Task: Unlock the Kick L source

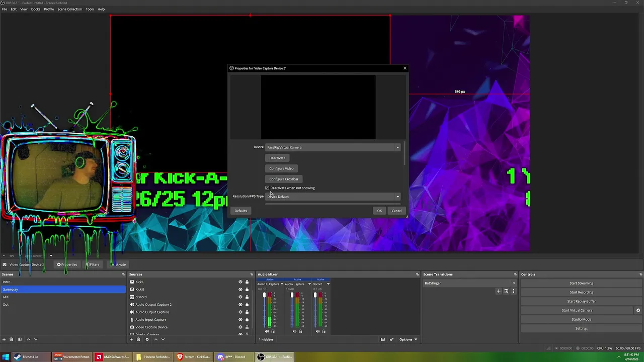Action: (x=247, y=282)
